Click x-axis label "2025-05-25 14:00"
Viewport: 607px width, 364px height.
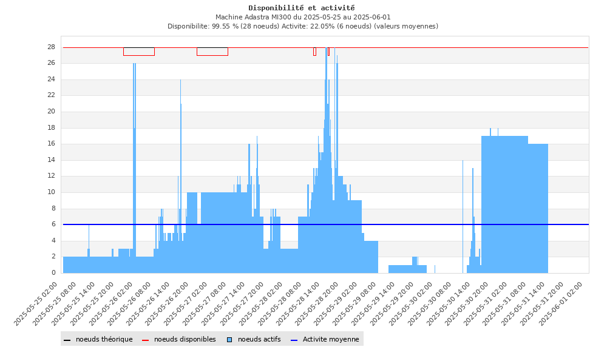click(73, 304)
